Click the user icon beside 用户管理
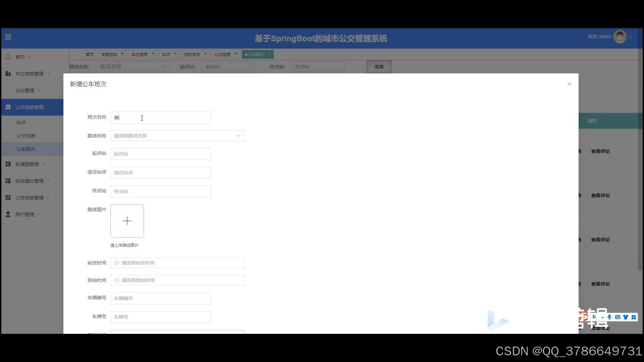The image size is (644, 362). pos(8,215)
